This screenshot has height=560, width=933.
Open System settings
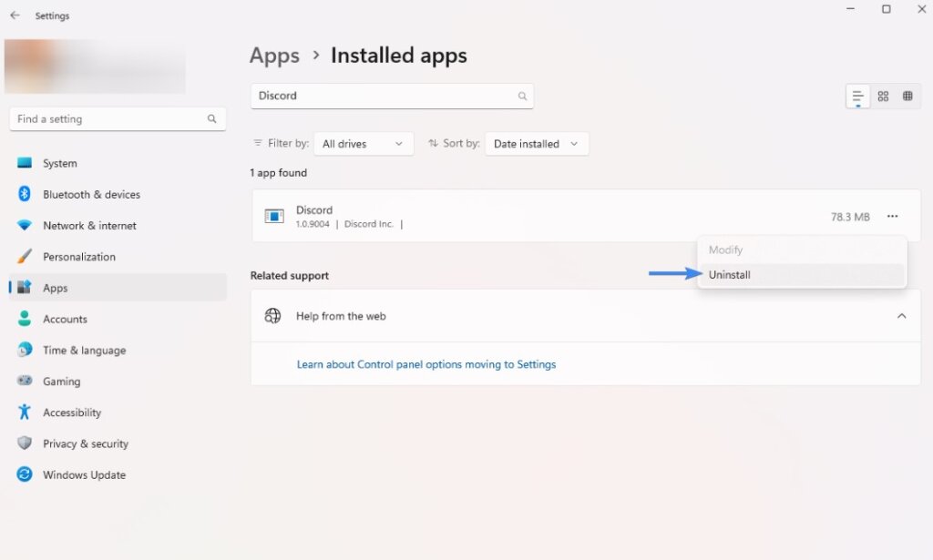coord(118,163)
